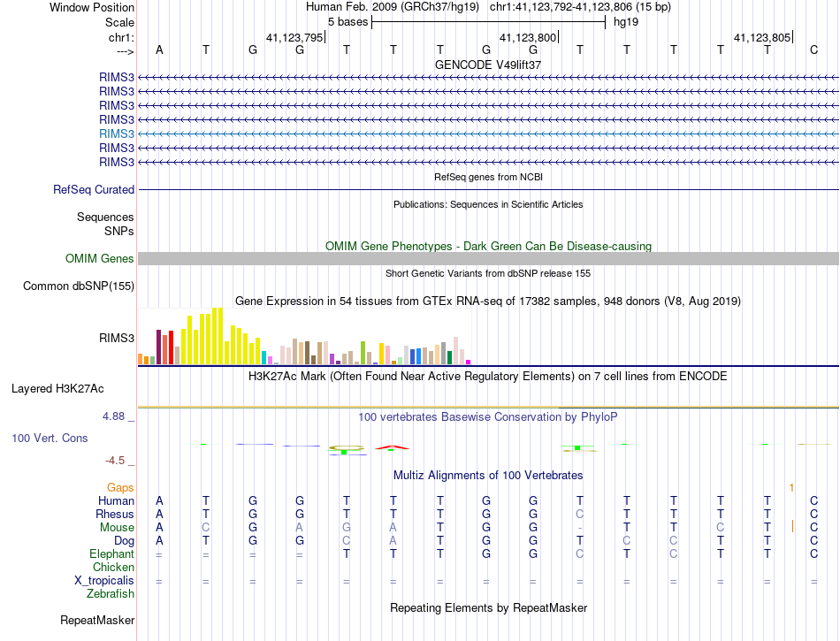Click the 5 bases scale label

click(x=348, y=22)
